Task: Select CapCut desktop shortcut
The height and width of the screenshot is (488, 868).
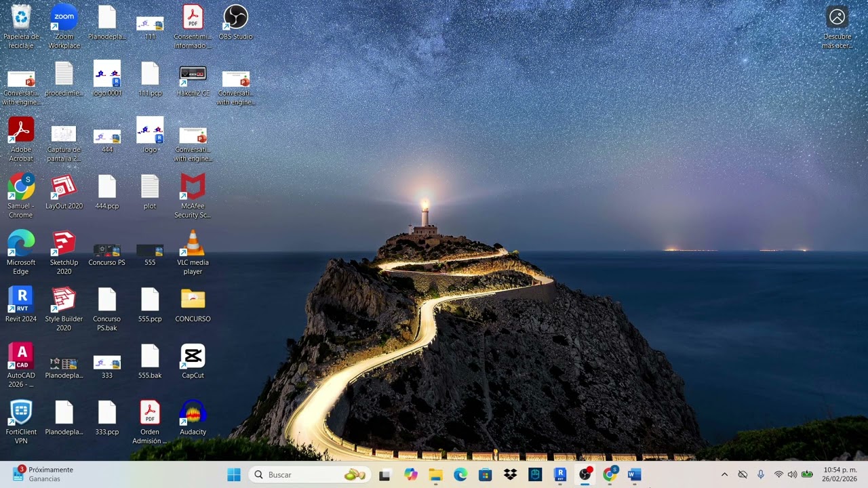Action: tap(193, 361)
